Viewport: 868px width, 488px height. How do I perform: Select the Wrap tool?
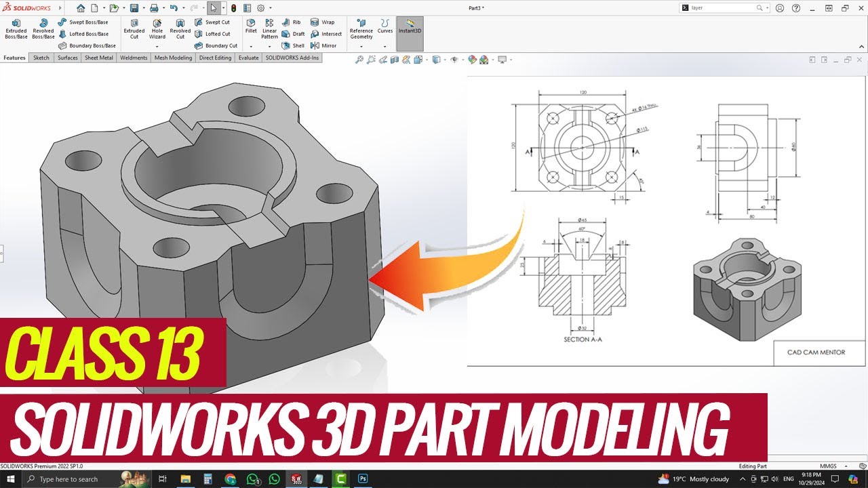323,22
